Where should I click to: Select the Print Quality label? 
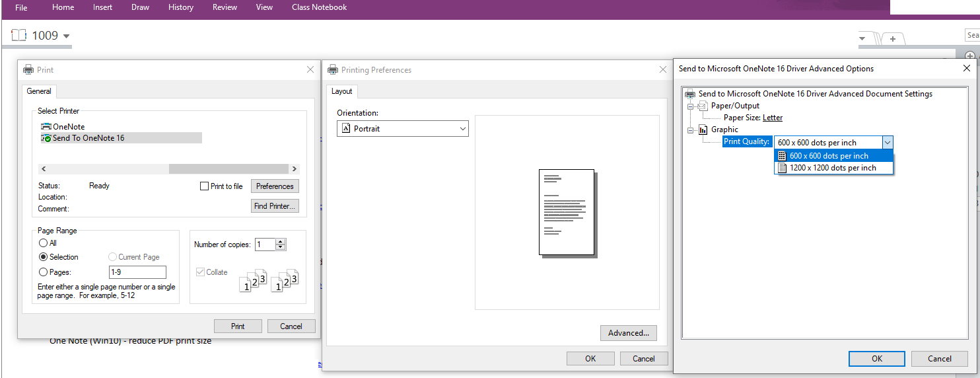click(747, 142)
